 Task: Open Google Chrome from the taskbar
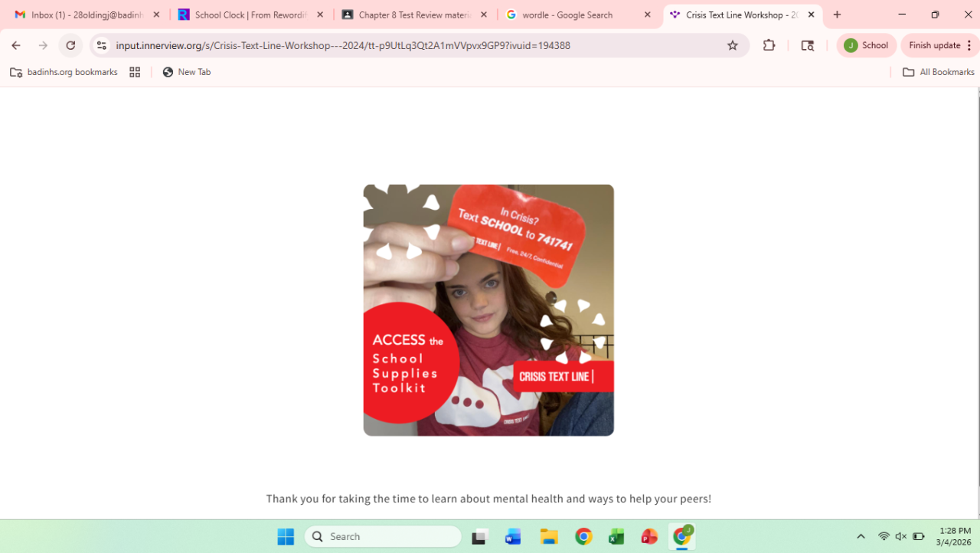tap(583, 537)
